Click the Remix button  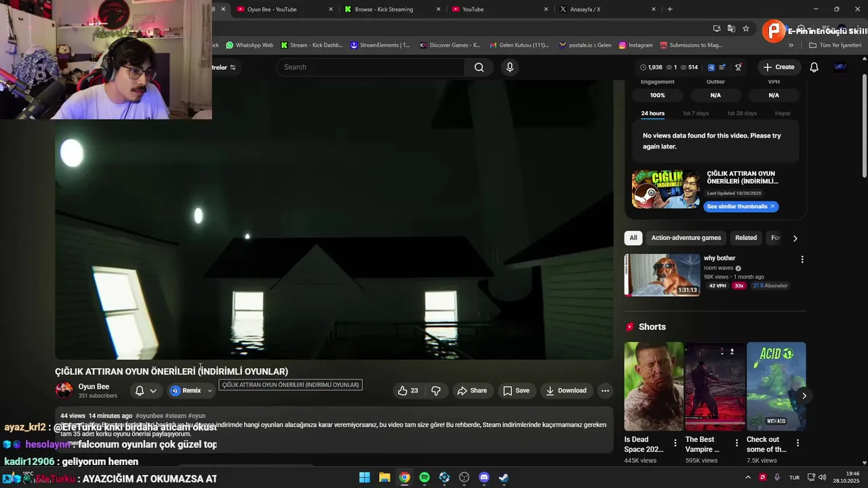(x=186, y=390)
